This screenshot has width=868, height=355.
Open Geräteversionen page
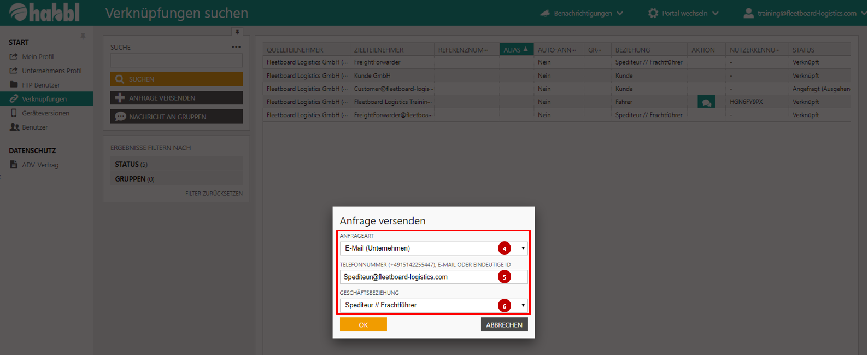pos(45,113)
